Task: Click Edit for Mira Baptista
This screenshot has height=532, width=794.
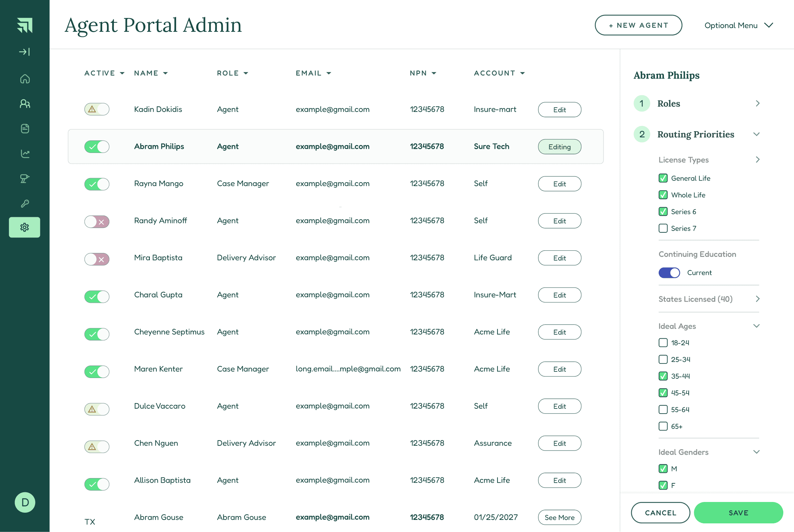Action: pos(559,258)
